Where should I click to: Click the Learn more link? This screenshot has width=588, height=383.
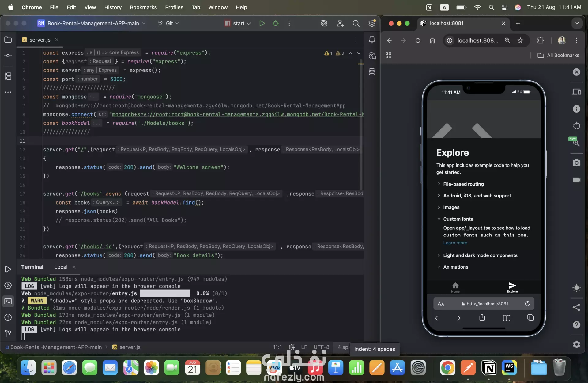click(x=455, y=243)
